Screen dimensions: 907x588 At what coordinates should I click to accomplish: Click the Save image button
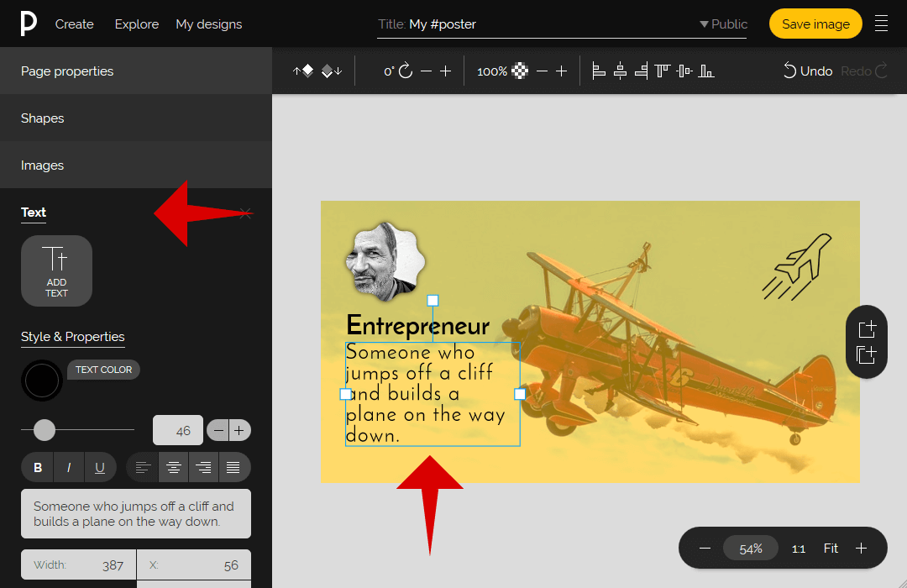[x=815, y=24]
